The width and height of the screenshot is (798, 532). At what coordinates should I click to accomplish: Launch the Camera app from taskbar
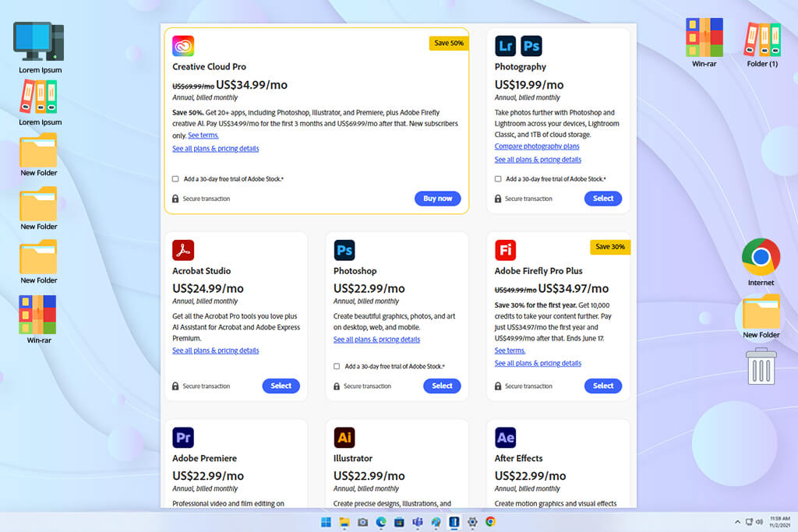coord(363,522)
